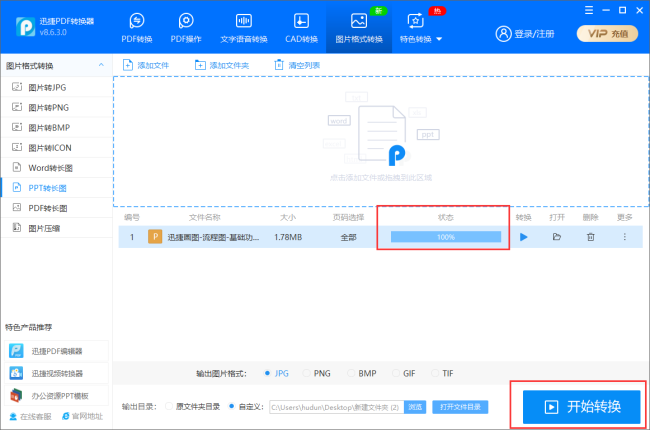Click the 浏览 browse button
The image size is (650, 430).
click(x=415, y=407)
